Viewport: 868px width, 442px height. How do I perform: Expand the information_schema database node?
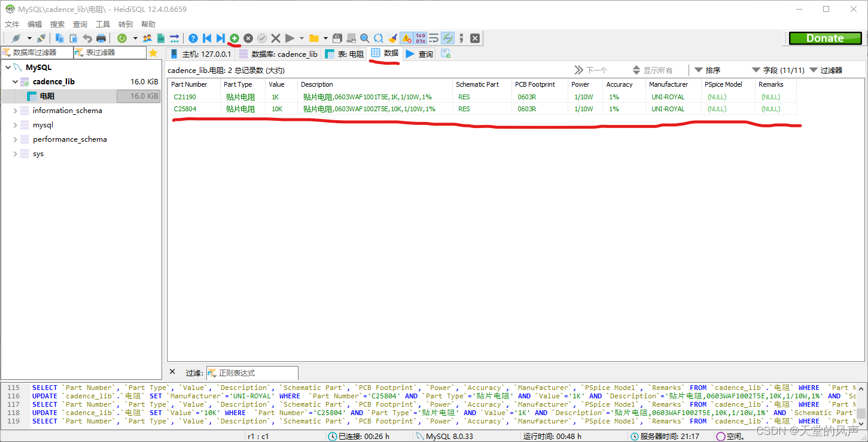(x=16, y=111)
